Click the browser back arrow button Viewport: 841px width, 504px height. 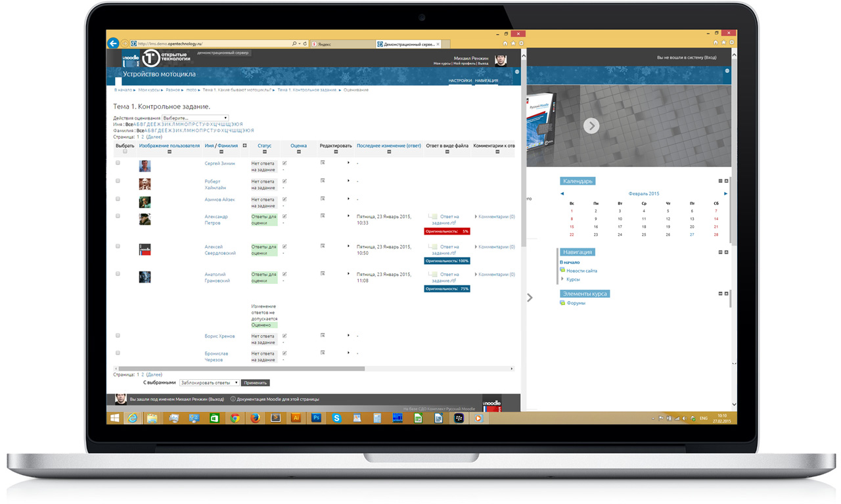(113, 43)
